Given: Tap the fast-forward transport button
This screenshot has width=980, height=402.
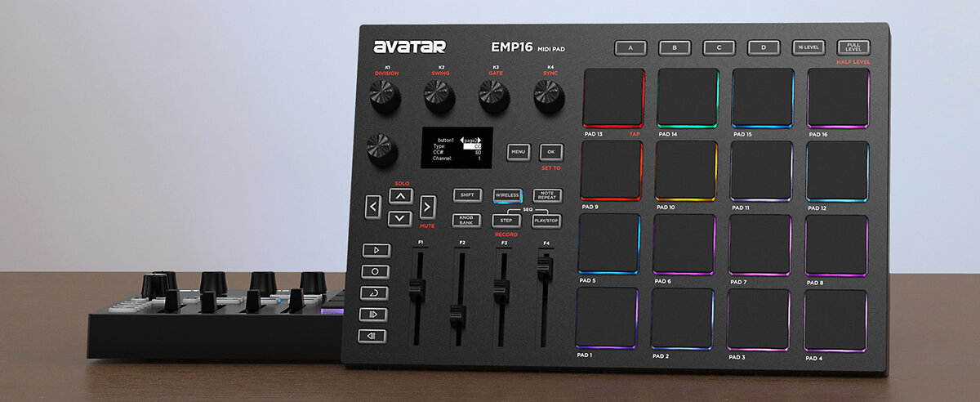Looking at the screenshot, I should click(373, 315).
